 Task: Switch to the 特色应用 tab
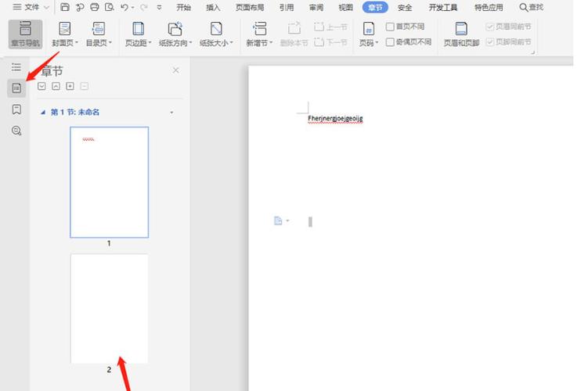[489, 7]
